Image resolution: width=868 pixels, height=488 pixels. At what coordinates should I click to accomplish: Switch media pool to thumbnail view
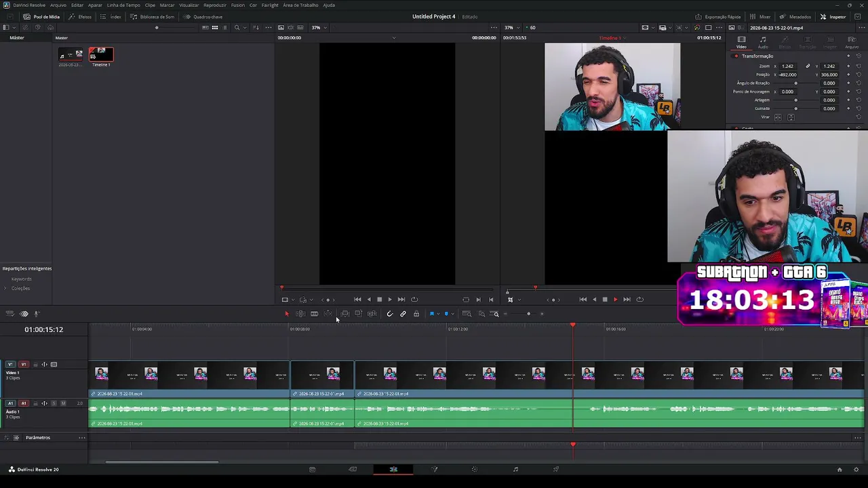click(215, 28)
